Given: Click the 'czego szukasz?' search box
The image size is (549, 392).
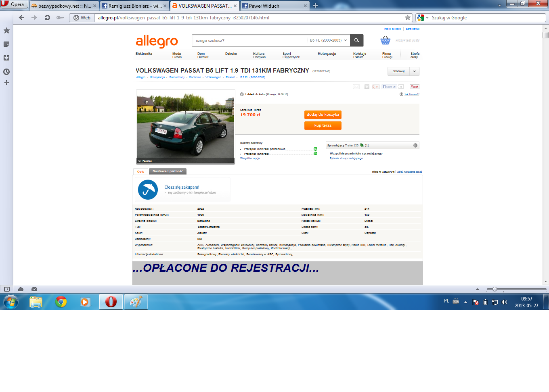Looking at the screenshot, I should [250, 40].
